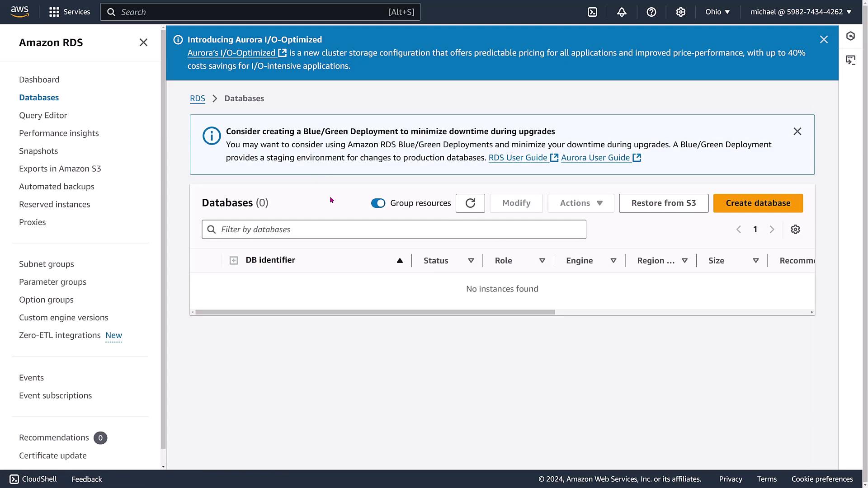The width and height of the screenshot is (868, 488).
Task: Sort by Region column
Action: (x=684, y=261)
